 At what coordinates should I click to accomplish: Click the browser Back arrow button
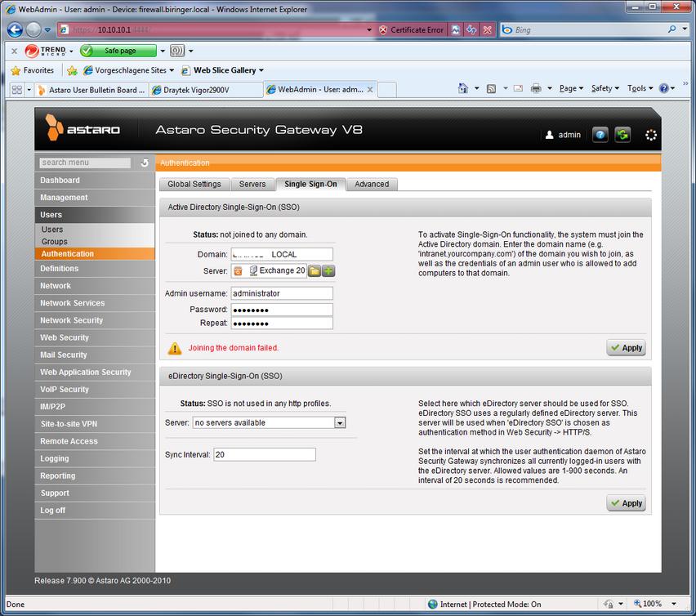pos(15,29)
